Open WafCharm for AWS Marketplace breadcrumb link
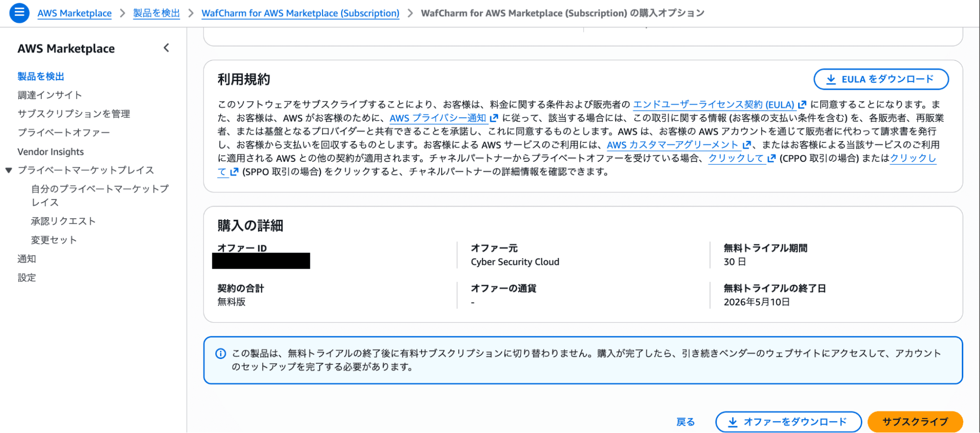The height and width of the screenshot is (433, 980). coord(301,13)
